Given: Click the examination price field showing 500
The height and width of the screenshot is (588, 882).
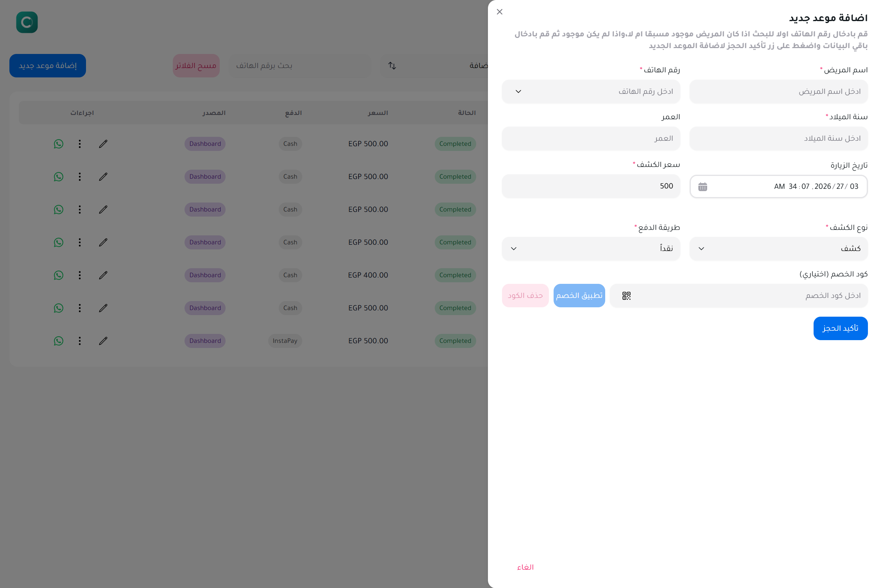Looking at the screenshot, I should click(x=591, y=186).
